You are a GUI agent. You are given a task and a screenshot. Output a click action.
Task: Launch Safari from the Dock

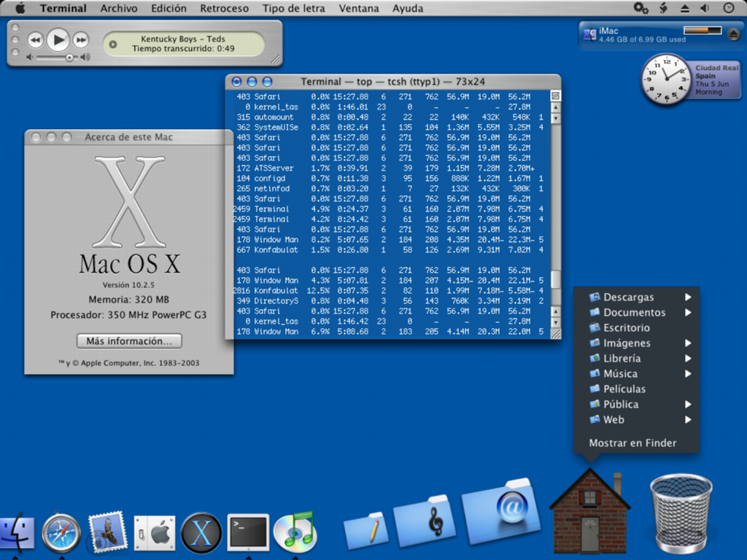pyautogui.click(x=61, y=532)
